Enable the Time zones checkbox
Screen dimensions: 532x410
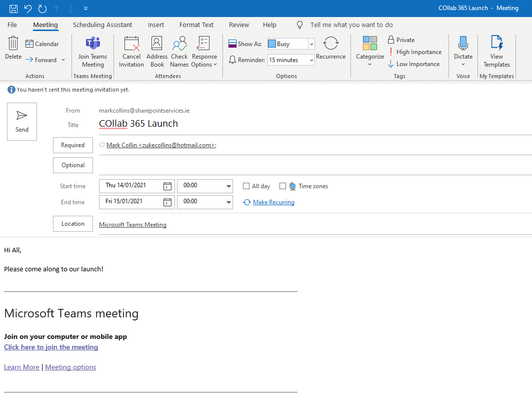[x=282, y=186]
